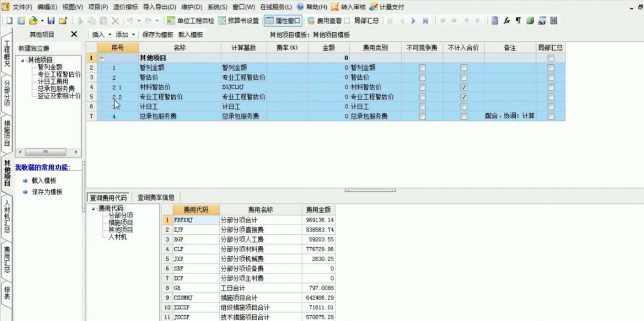Click the yellow briefcase toolbar icon
Screen dimensions: 644x321
point(63,20)
